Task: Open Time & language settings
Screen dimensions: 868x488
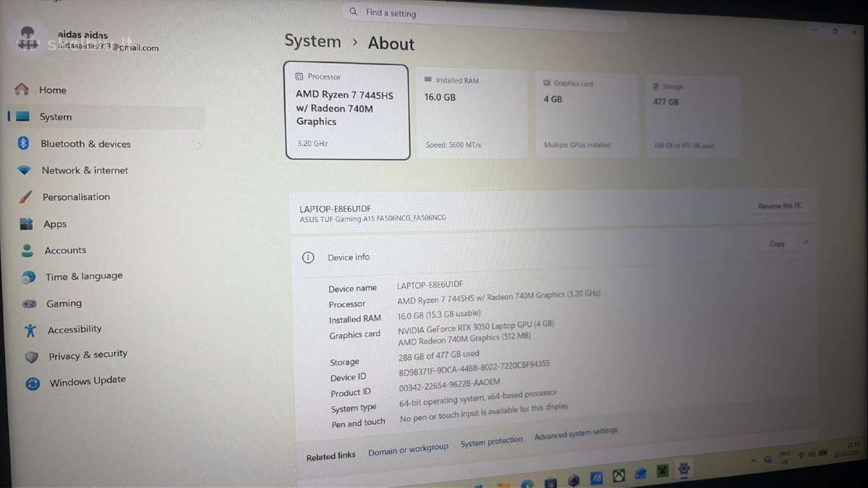Action: click(x=84, y=276)
